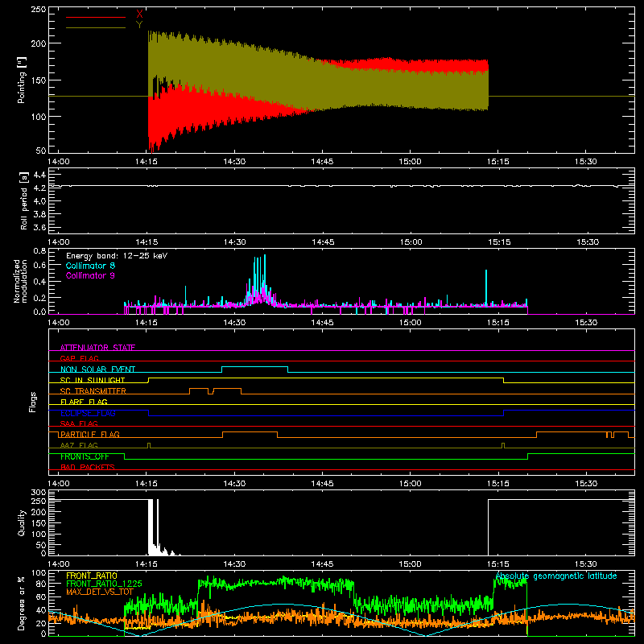This screenshot has width=644, height=644.
Task: Click the raised NON_SOLAR_EVENT step segment
Action: (254, 367)
